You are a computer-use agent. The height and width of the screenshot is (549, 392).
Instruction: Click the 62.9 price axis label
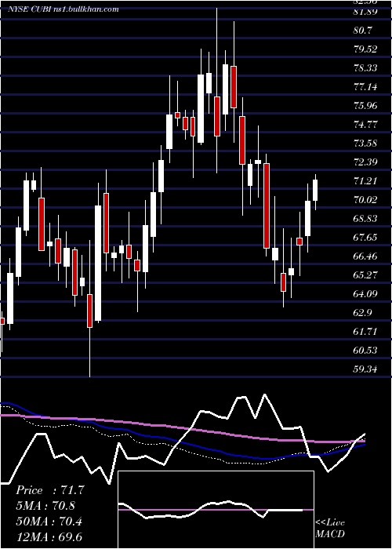click(362, 313)
